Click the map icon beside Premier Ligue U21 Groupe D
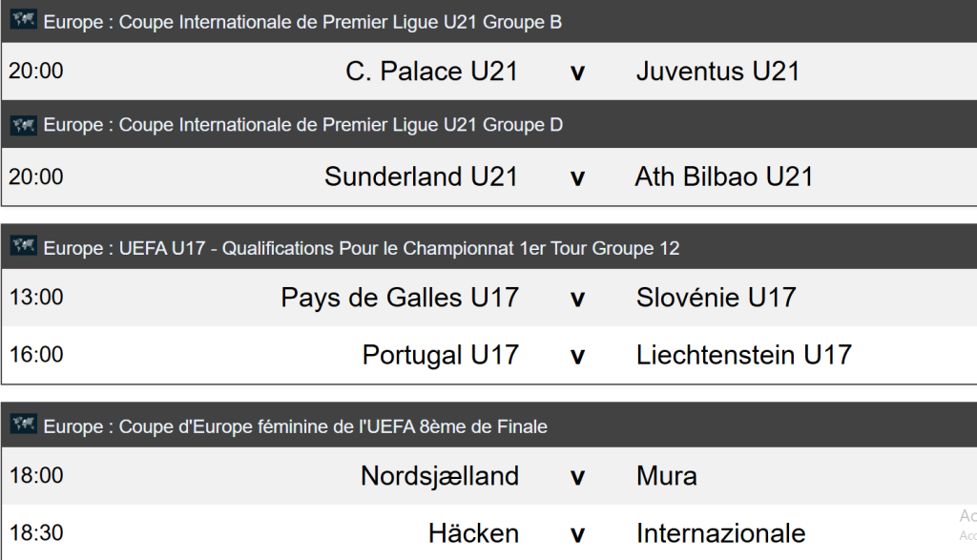977x560 pixels. pyautogui.click(x=24, y=125)
